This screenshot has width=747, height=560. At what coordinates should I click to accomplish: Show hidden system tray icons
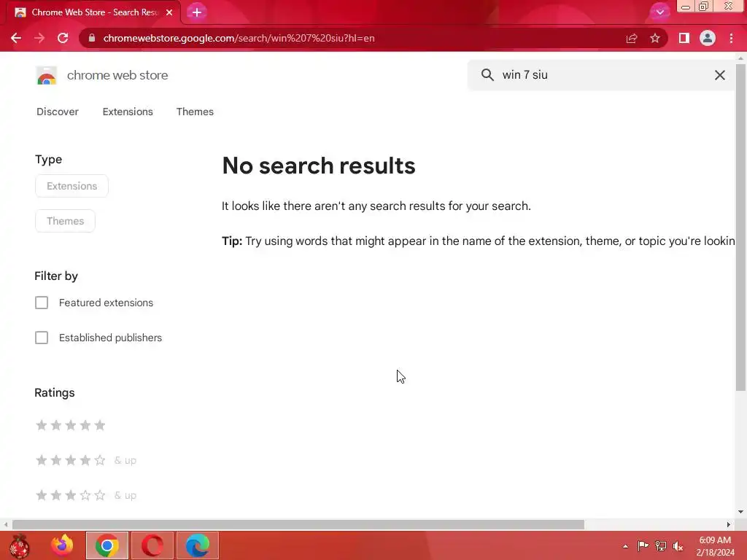point(625,546)
